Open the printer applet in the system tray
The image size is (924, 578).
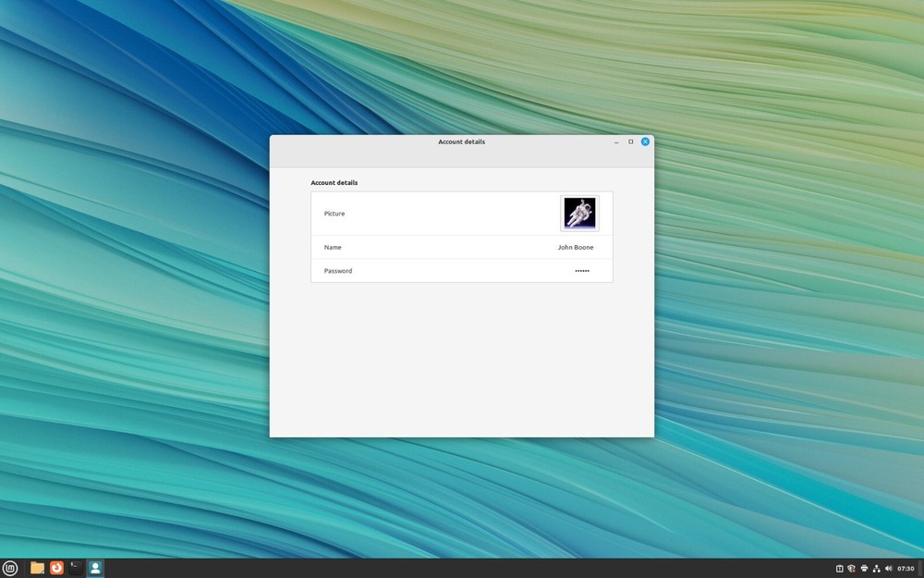point(864,569)
